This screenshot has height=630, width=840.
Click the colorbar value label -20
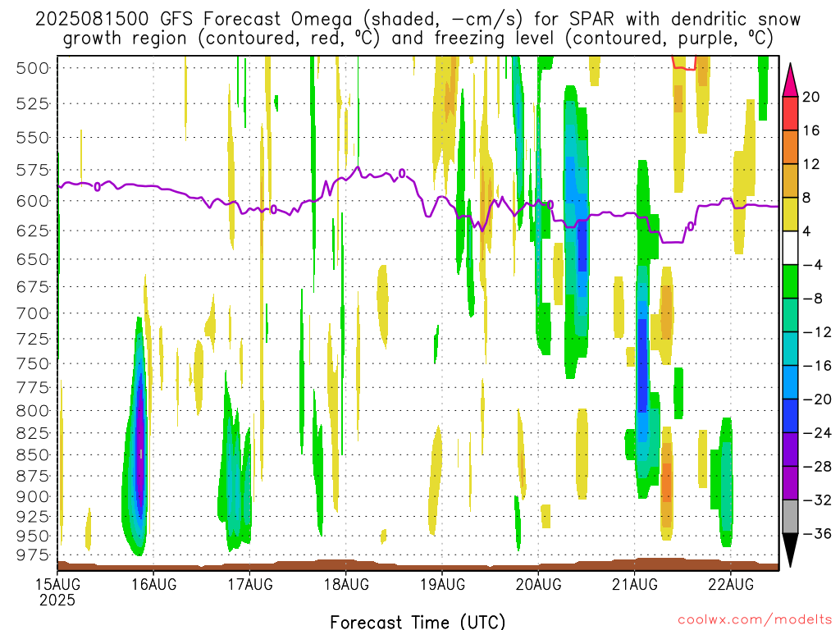pos(817,399)
